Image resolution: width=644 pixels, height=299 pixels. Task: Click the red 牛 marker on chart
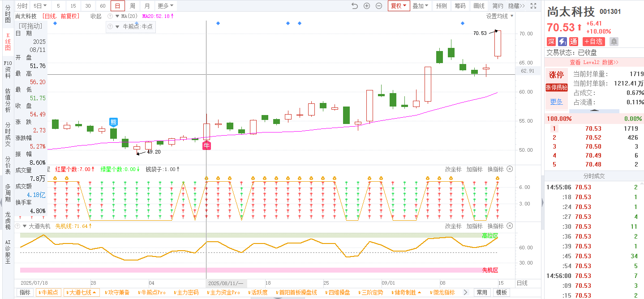pos(206,145)
